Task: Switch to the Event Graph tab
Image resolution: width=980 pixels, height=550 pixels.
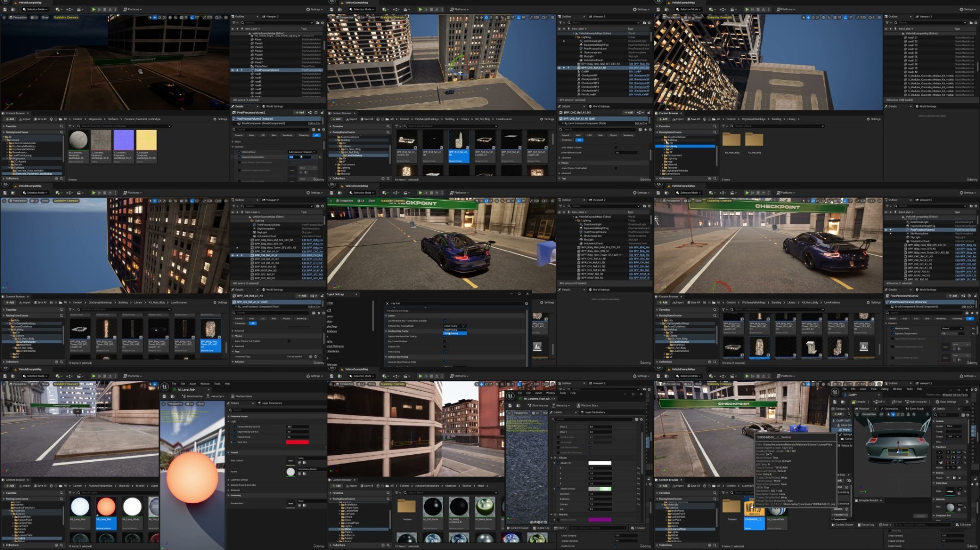Action: click(x=916, y=409)
